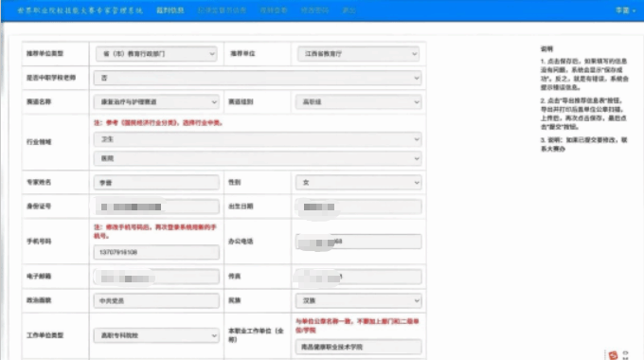Select the active 裁判信息 tab in the navbar
Screen dimensions: 644x360
170,10
